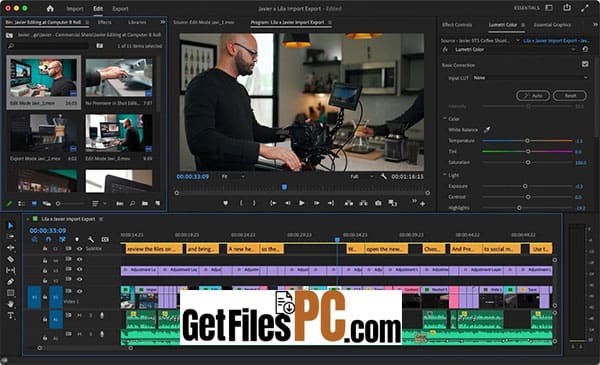Toggle eye visibility on Subtitle track
The image size is (600, 365).
click(x=80, y=249)
